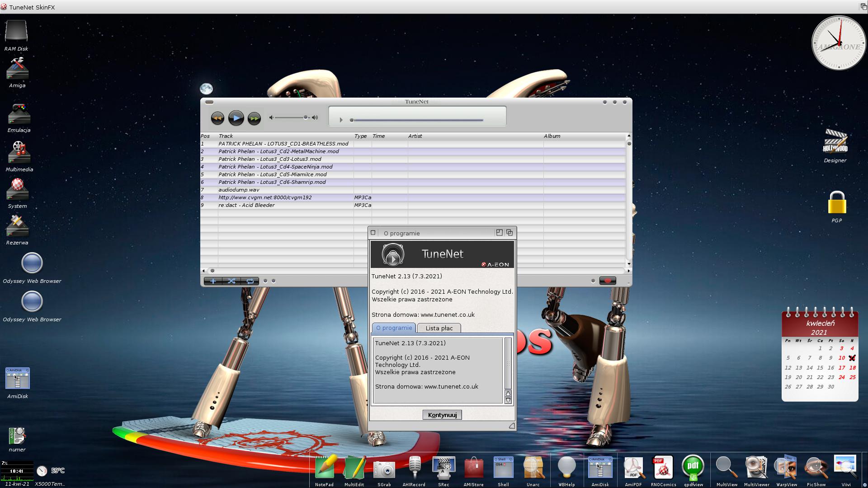Launch WarpView from the dock
The image size is (868, 488).
[787, 470]
